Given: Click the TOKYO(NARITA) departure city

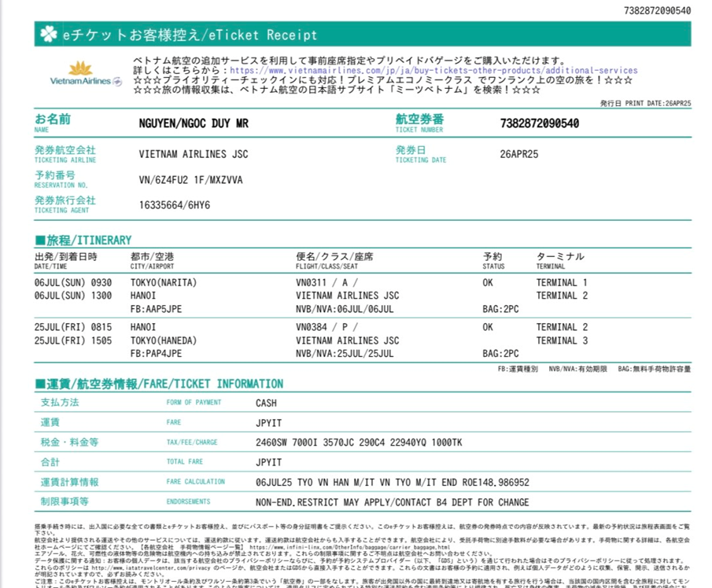Looking at the screenshot, I should pos(164,282).
